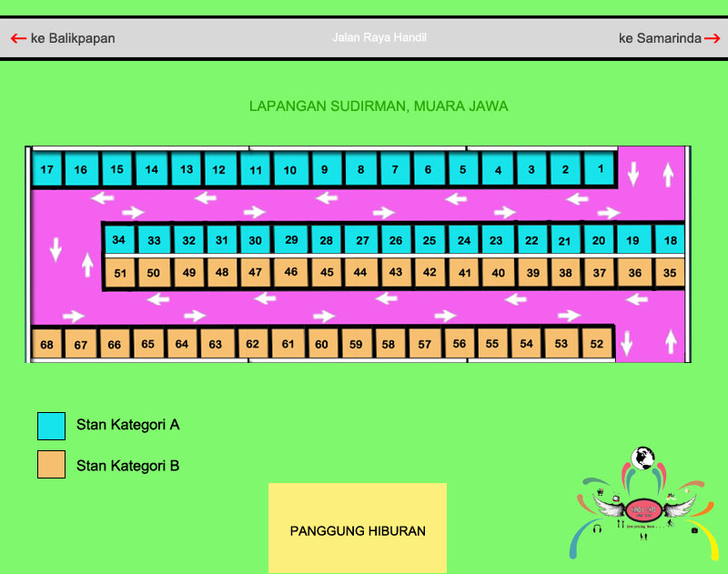
Task: Pick stand number 52
Action: [597, 344]
